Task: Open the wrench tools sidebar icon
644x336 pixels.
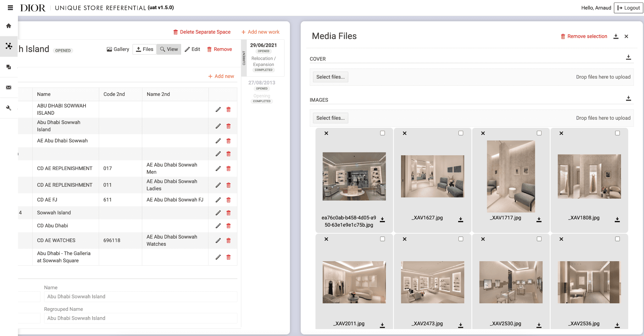Action: point(9,108)
